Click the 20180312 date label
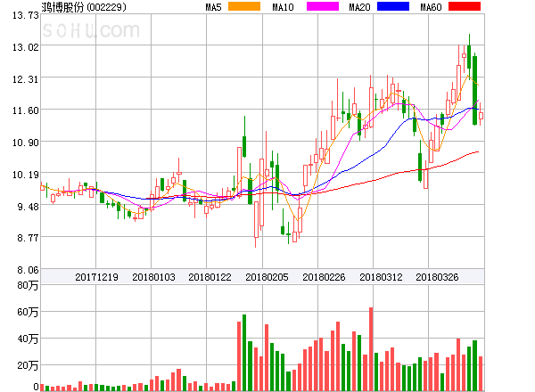 [x=381, y=277]
